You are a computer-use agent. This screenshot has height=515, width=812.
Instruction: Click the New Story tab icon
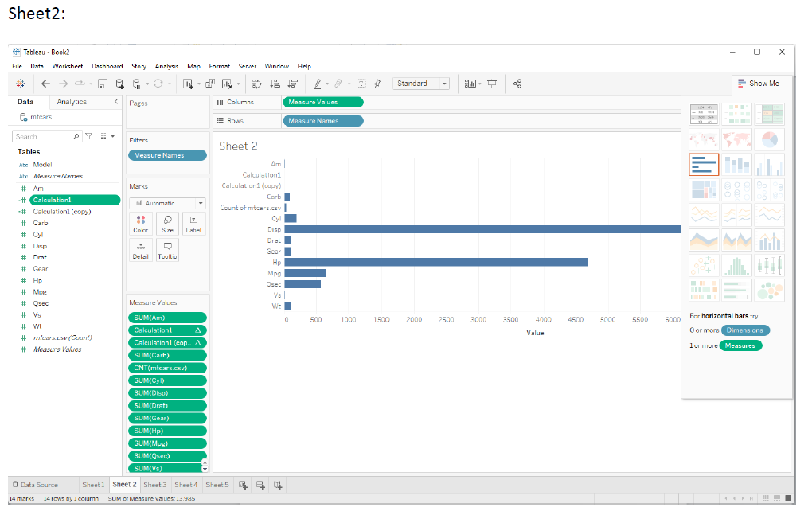click(278, 485)
